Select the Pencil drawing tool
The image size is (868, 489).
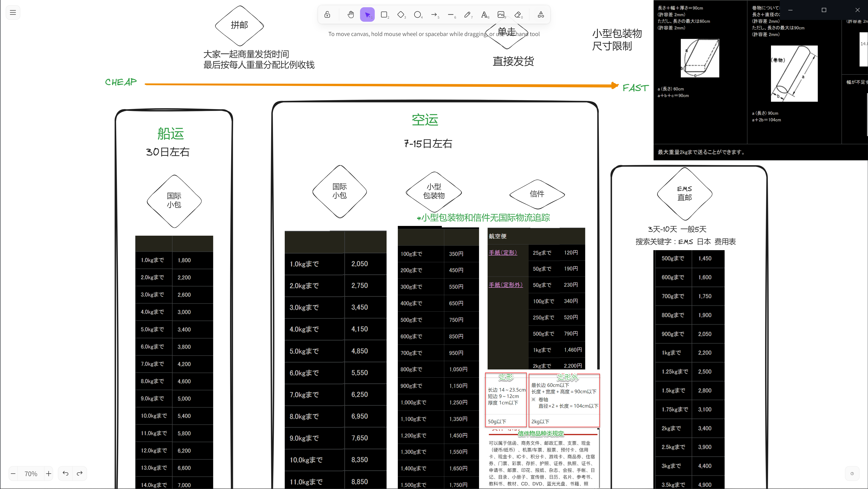(x=468, y=14)
